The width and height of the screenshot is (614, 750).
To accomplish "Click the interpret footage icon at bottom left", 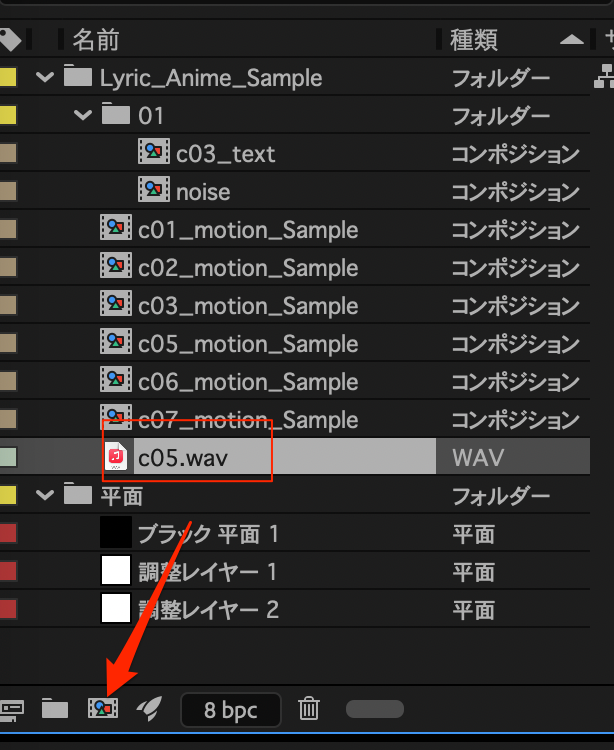I will (12, 709).
